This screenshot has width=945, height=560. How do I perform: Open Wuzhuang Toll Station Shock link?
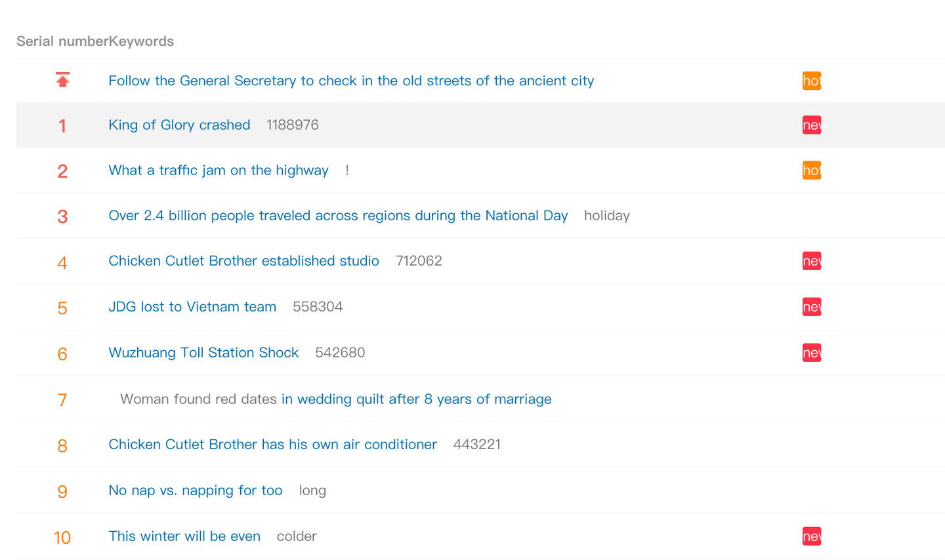coord(203,353)
